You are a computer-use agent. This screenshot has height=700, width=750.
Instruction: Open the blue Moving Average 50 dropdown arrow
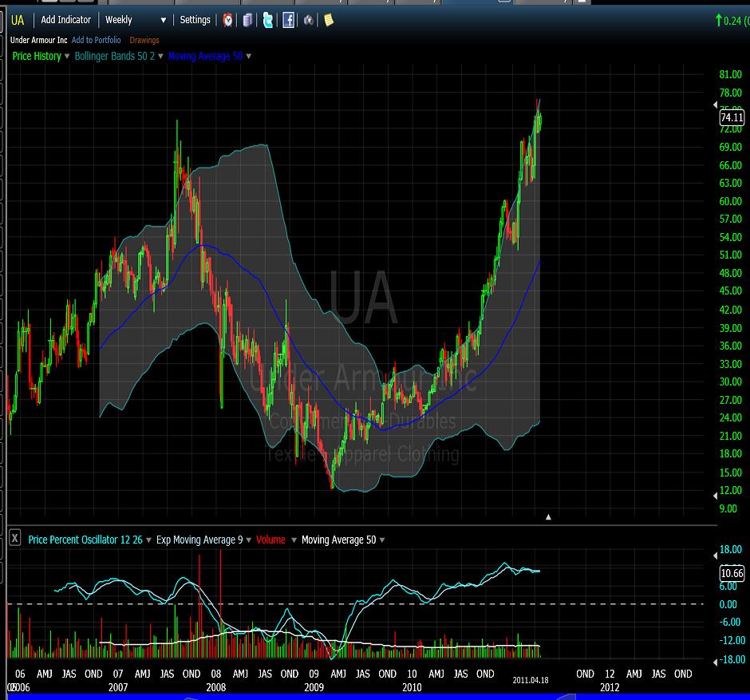point(249,56)
